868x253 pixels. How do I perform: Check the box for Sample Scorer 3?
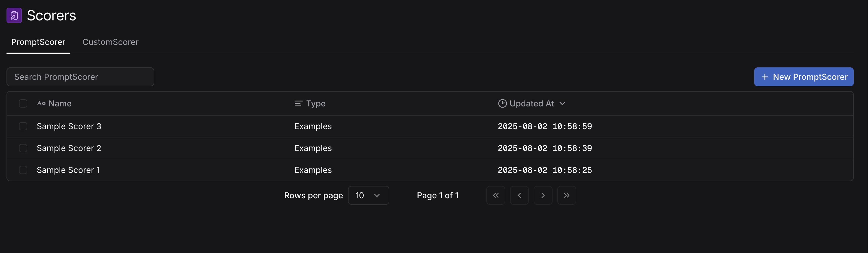(x=23, y=126)
